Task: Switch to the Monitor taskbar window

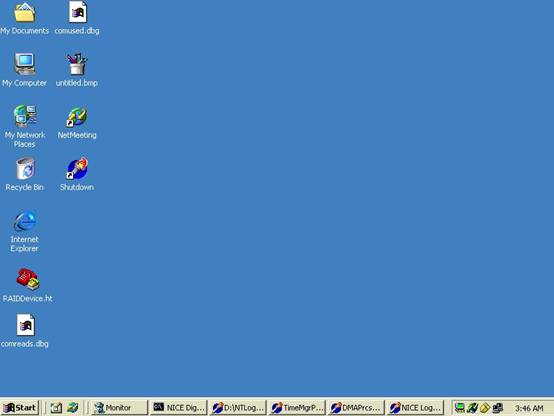Action: pyautogui.click(x=119, y=408)
